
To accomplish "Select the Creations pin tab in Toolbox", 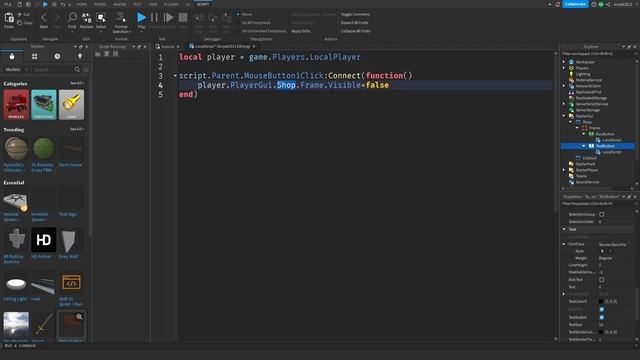I will [80, 56].
